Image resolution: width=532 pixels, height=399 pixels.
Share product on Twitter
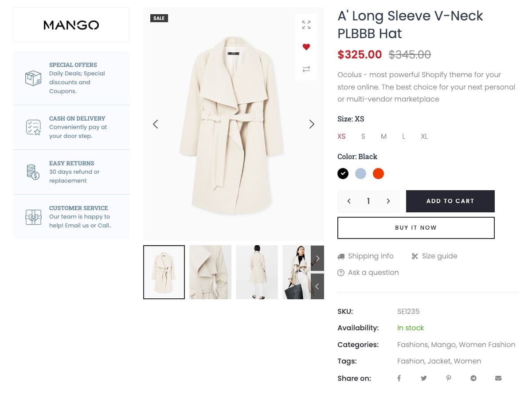424,378
